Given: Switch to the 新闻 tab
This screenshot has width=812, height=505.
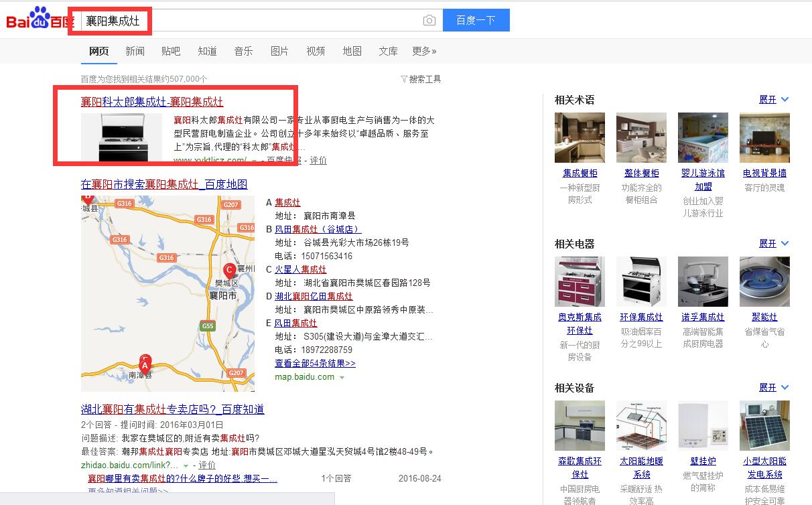Looking at the screenshot, I should click(135, 51).
